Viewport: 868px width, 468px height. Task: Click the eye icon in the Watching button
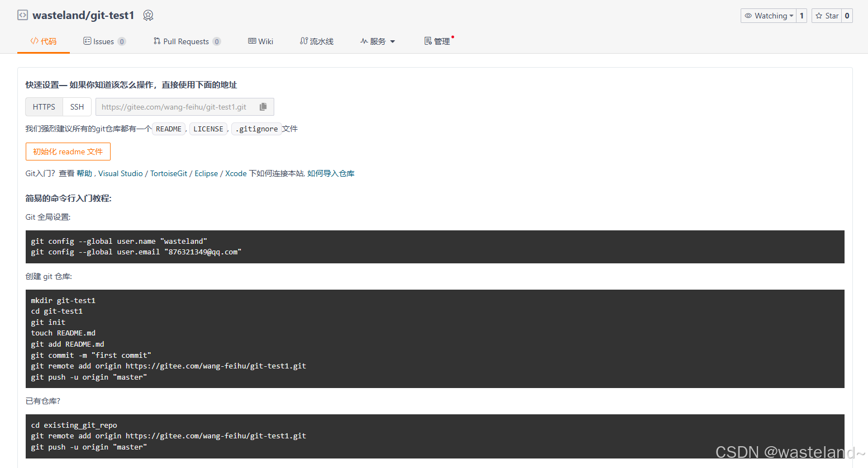(748, 16)
